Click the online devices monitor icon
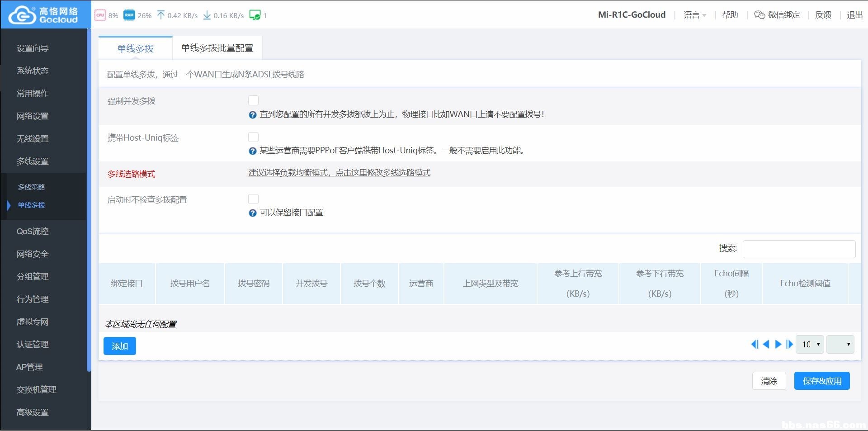The height and width of the screenshot is (431, 868). [x=255, y=15]
